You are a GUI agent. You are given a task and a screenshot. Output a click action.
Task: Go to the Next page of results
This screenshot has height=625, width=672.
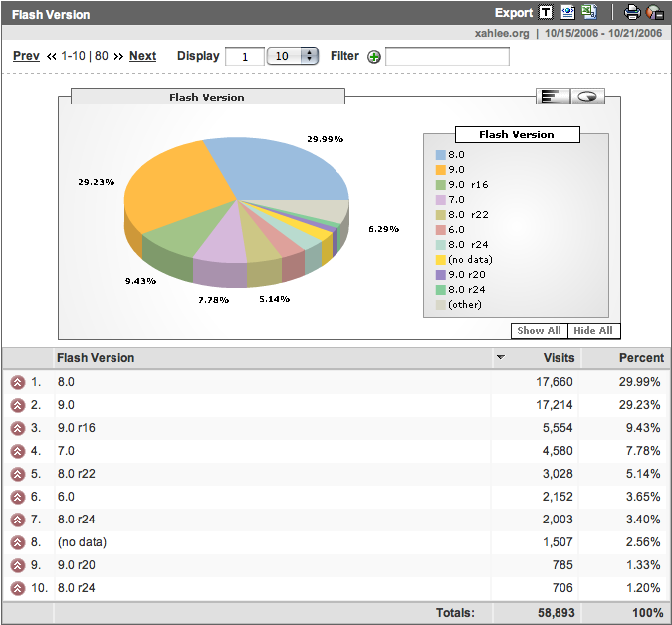(x=142, y=56)
